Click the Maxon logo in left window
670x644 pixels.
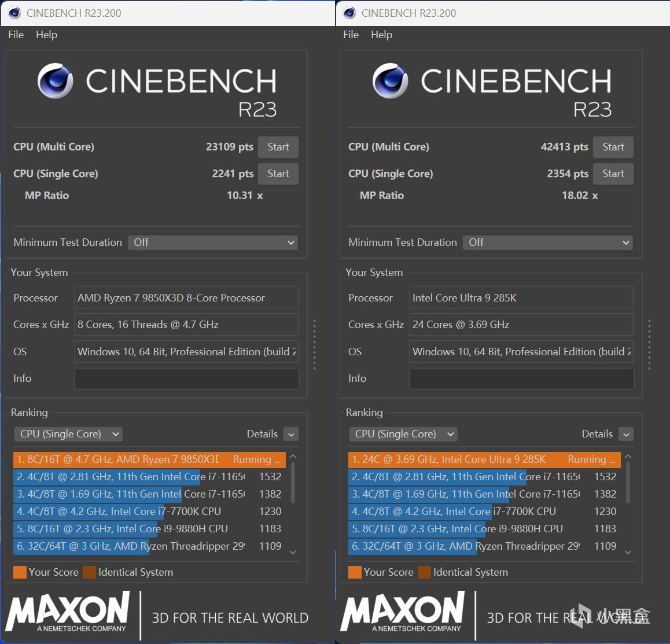pyautogui.click(x=68, y=612)
